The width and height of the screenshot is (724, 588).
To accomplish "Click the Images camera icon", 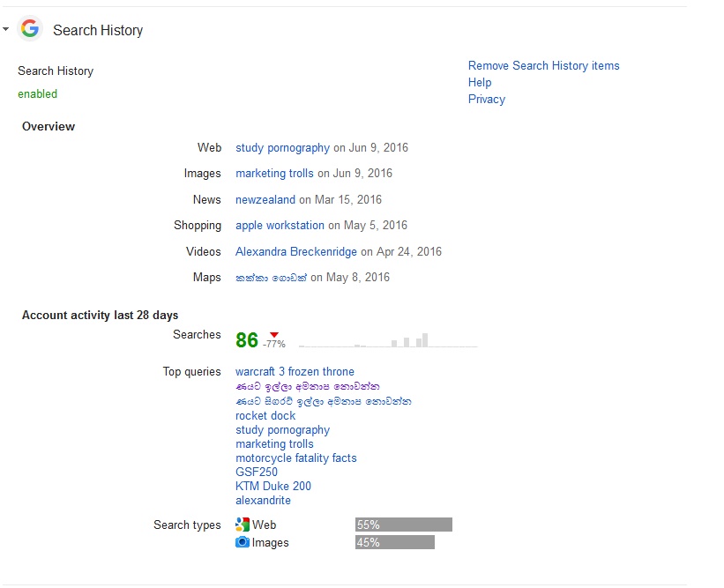I will (242, 542).
